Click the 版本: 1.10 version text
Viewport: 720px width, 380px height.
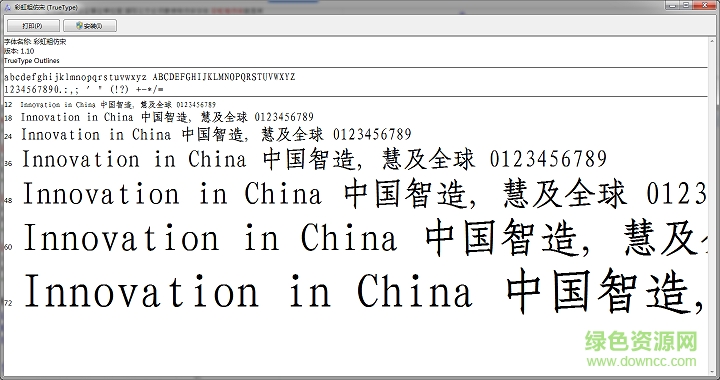[x=19, y=51]
